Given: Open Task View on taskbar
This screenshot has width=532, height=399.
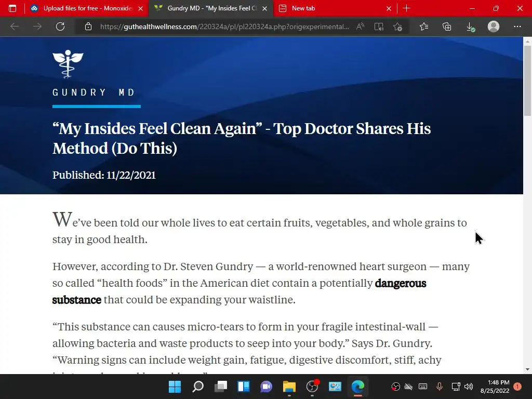Looking at the screenshot, I should click(x=220, y=387).
